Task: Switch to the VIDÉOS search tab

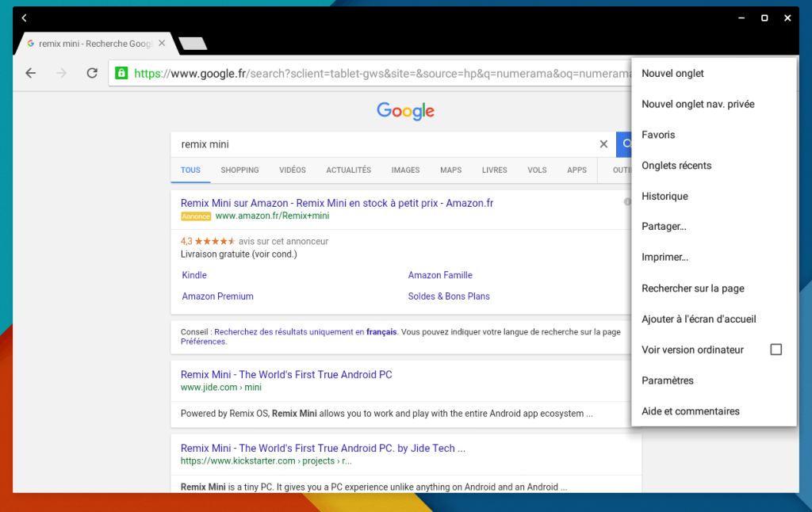Action: pyautogui.click(x=293, y=170)
